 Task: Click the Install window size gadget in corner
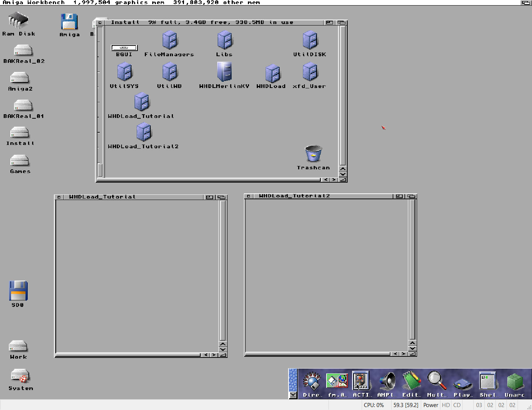pyautogui.click(x=343, y=180)
